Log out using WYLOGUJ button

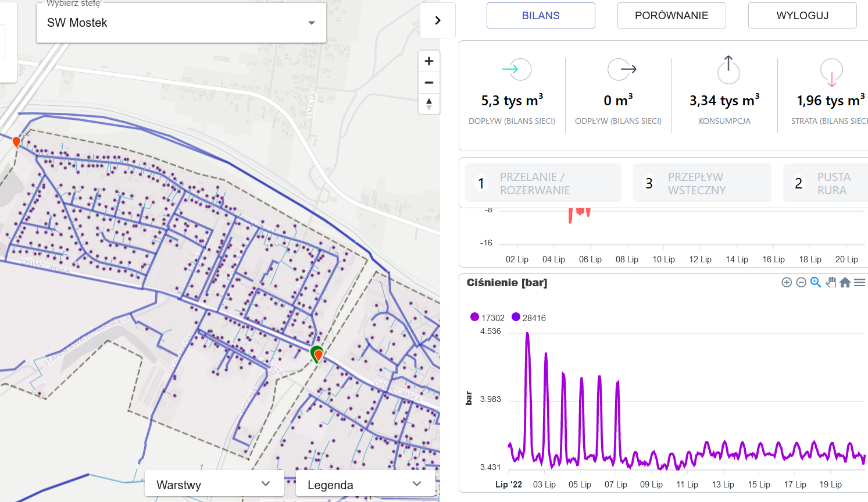(802, 16)
